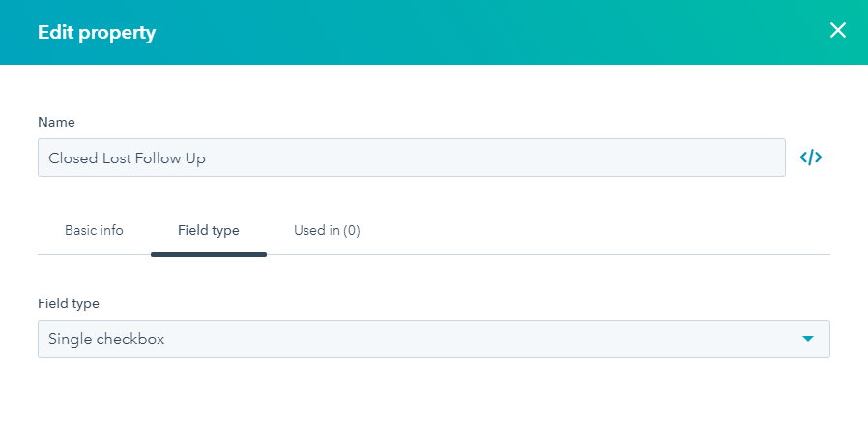
Task: Switch to the Basic info tab
Action: [x=94, y=231]
